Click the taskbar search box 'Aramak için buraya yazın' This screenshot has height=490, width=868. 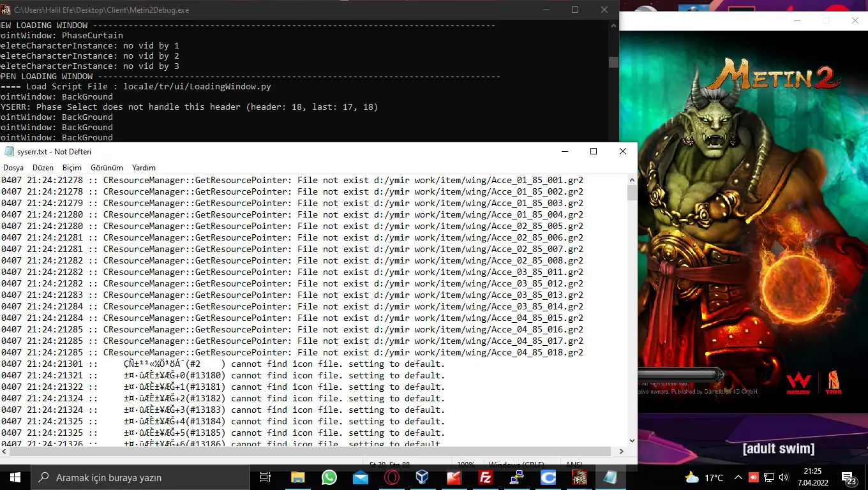click(x=140, y=477)
